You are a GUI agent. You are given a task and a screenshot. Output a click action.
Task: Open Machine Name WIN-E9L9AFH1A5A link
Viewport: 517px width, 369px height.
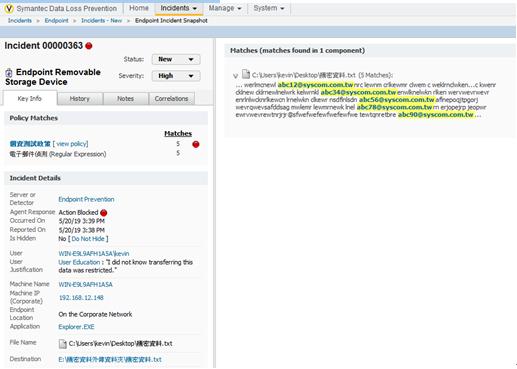pos(85,285)
